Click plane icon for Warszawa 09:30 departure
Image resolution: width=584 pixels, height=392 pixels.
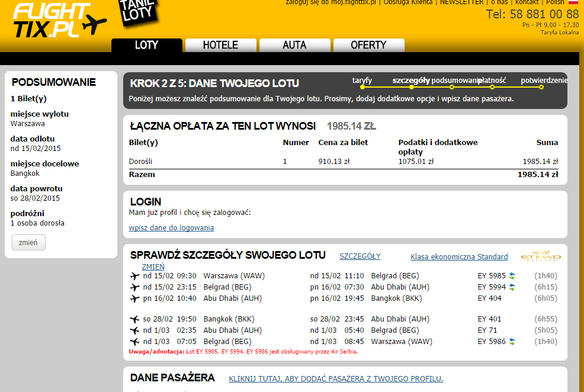click(x=135, y=276)
